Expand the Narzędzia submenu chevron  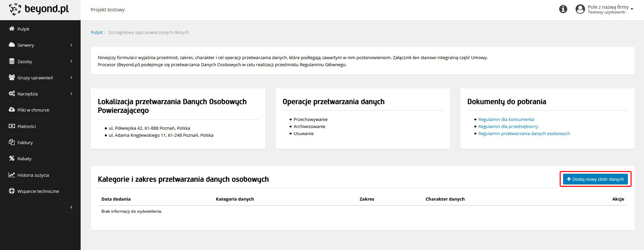71,94
